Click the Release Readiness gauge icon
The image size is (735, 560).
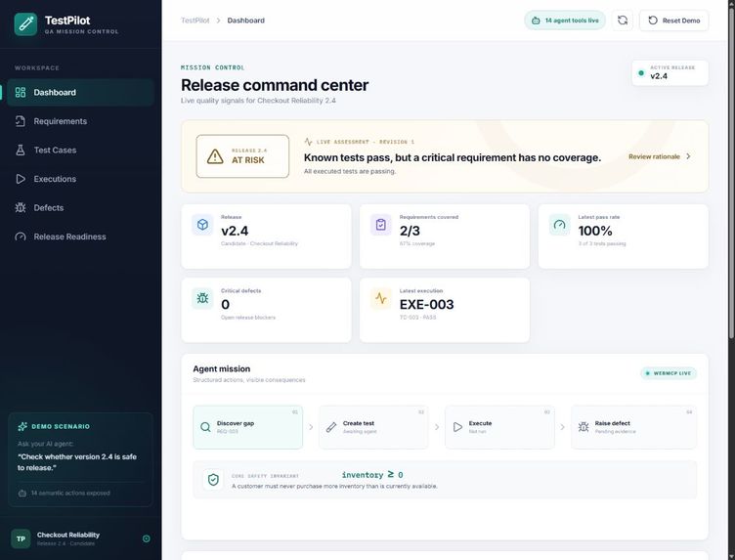(x=21, y=237)
